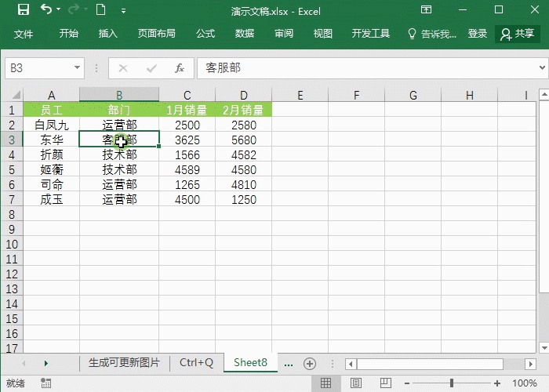
Task: Click the Share (共享) icon button
Action: click(x=518, y=34)
